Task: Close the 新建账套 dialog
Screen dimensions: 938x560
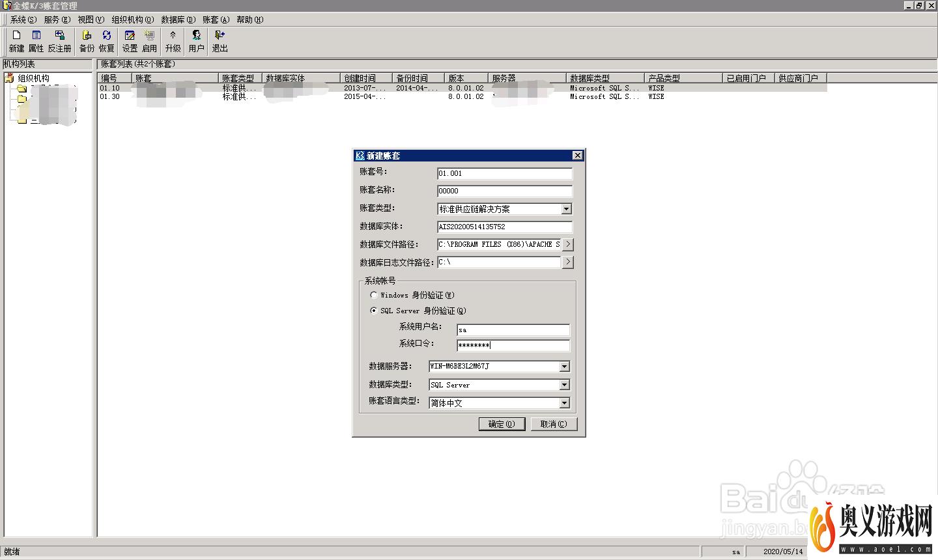Action: [577, 156]
